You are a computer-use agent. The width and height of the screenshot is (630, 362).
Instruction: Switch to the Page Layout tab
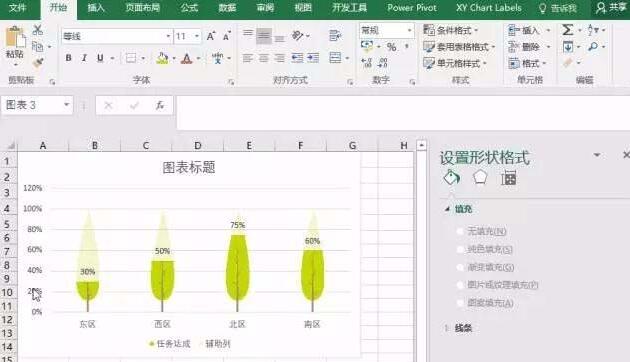(143, 8)
